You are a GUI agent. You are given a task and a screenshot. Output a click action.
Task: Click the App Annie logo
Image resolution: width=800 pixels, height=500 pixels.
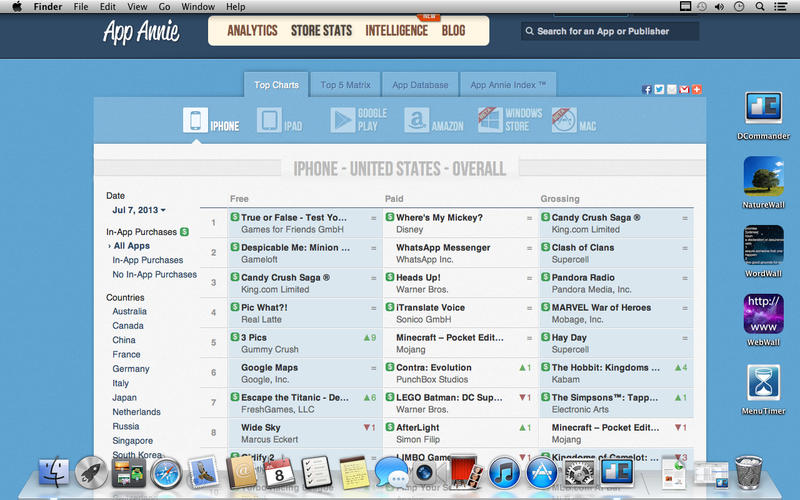[141, 32]
